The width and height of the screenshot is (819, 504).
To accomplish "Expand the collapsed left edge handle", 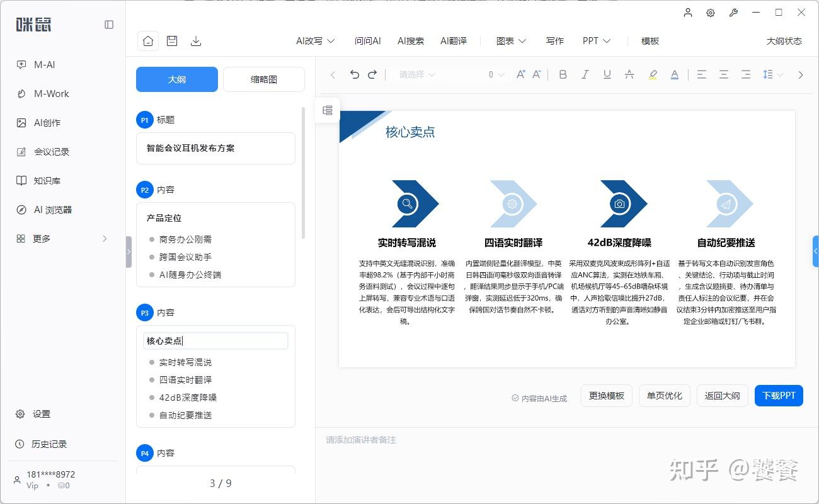I will click(129, 252).
